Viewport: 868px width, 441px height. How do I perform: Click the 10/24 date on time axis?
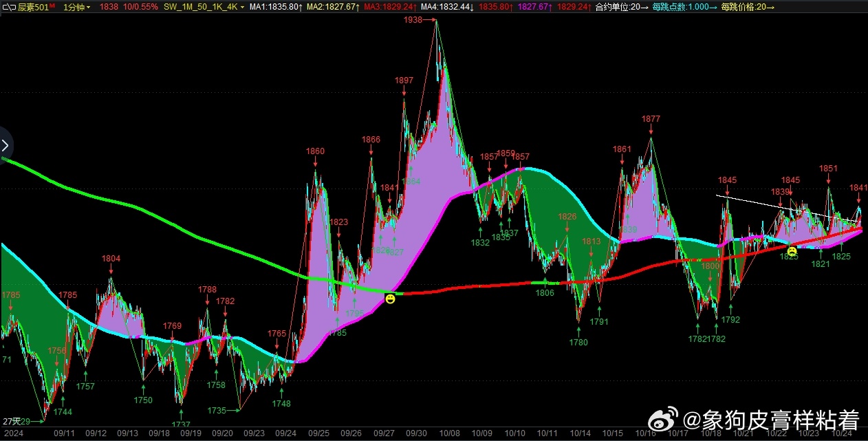pos(842,433)
